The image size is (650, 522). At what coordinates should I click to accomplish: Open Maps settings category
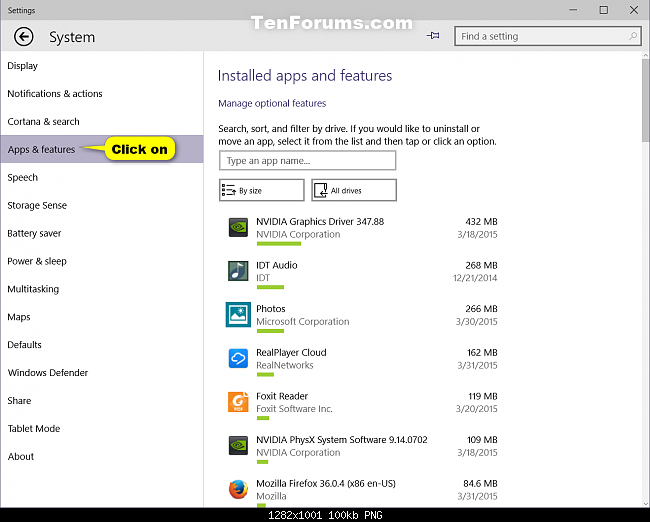tap(102, 317)
